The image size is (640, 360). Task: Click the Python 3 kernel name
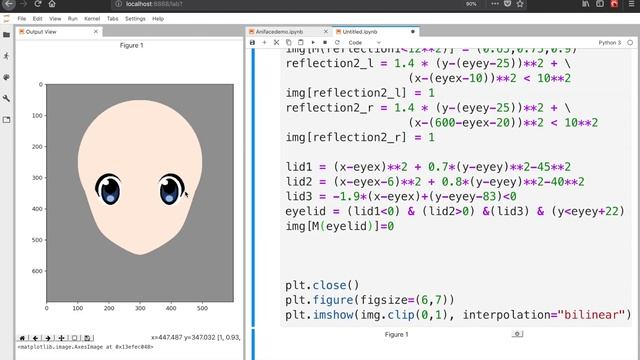610,42
